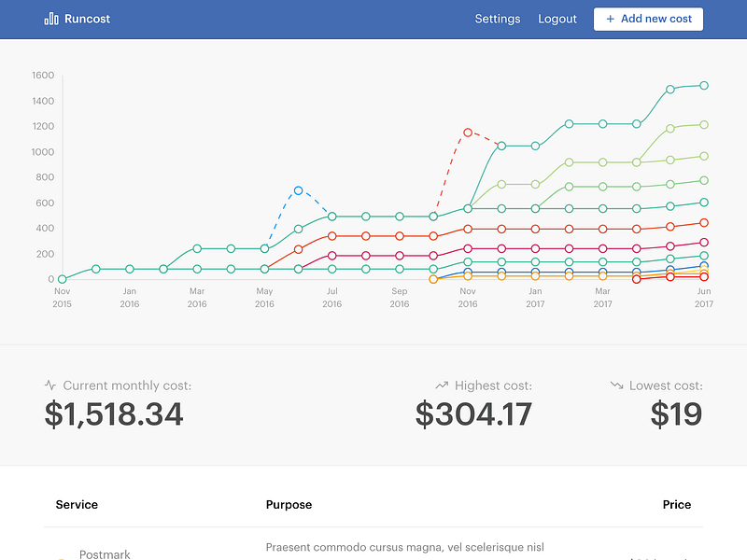
Task: Click the plus icon in the Add new cost button
Action: pyautogui.click(x=610, y=19)
